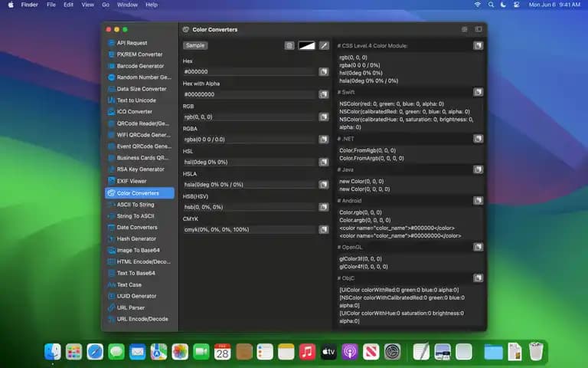This screenshot has width=588, height=368.
Task: Open PX/REM Converter
Action: coord(139,54)
